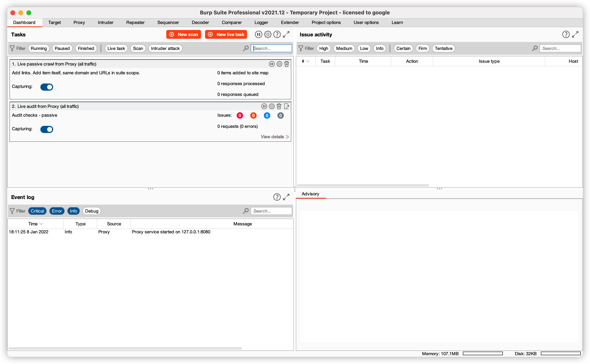Click the Tasks search input field
Image resolution: width=590 pixels, height=364 pixels.
pos(271,48)
